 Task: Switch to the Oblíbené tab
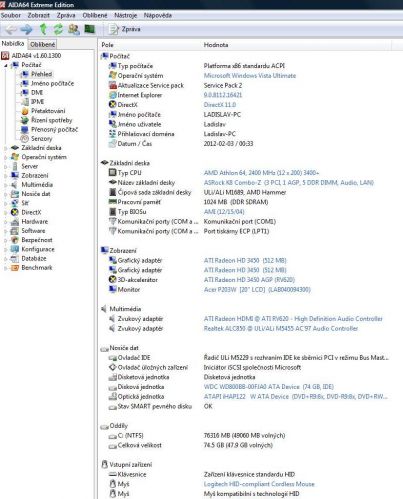(43, 44)
